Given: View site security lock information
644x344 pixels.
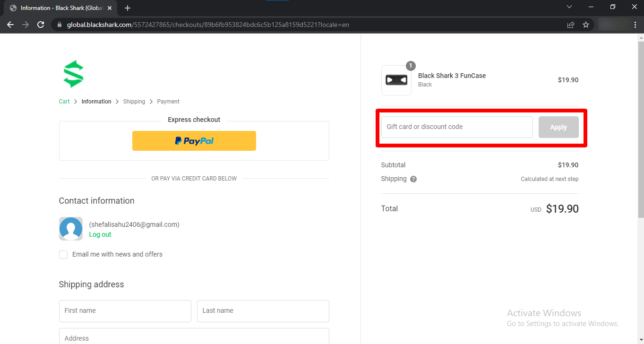Looking at the screenshot, I should [x=60, y=25].
